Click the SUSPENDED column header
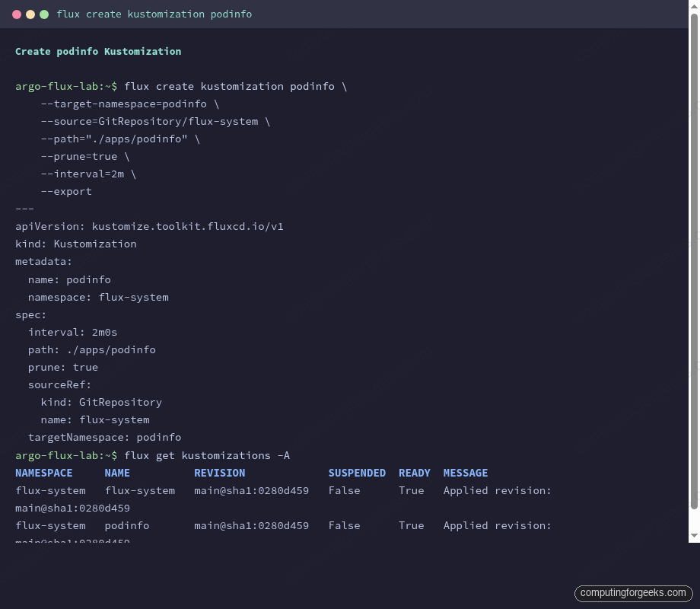The image size is (700, 609). click(357, 473)
